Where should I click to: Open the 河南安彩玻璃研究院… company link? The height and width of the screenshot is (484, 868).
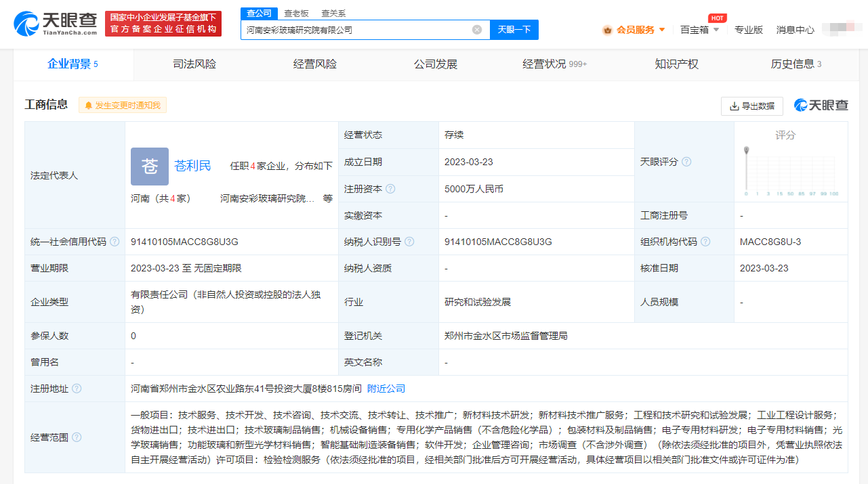[267, 198]
